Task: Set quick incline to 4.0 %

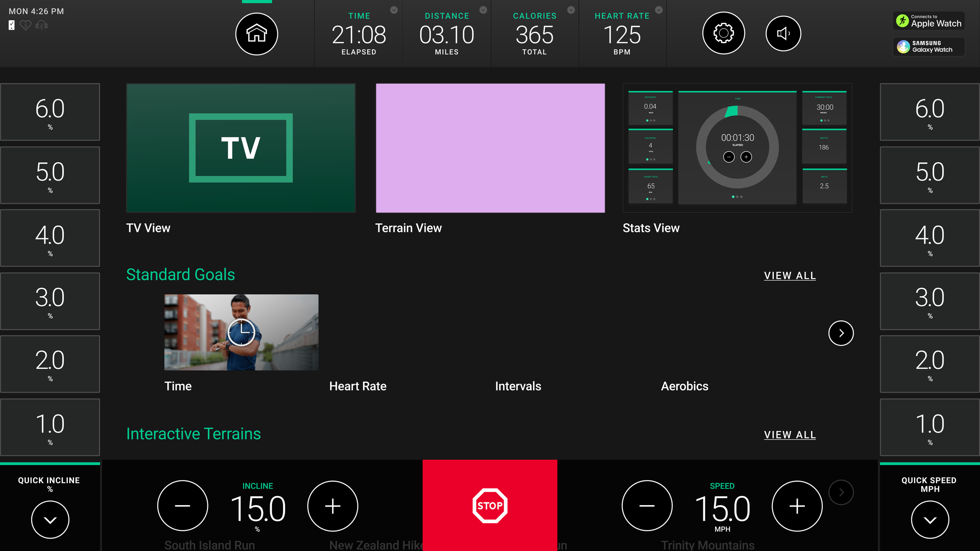Action: click(50, 238)
